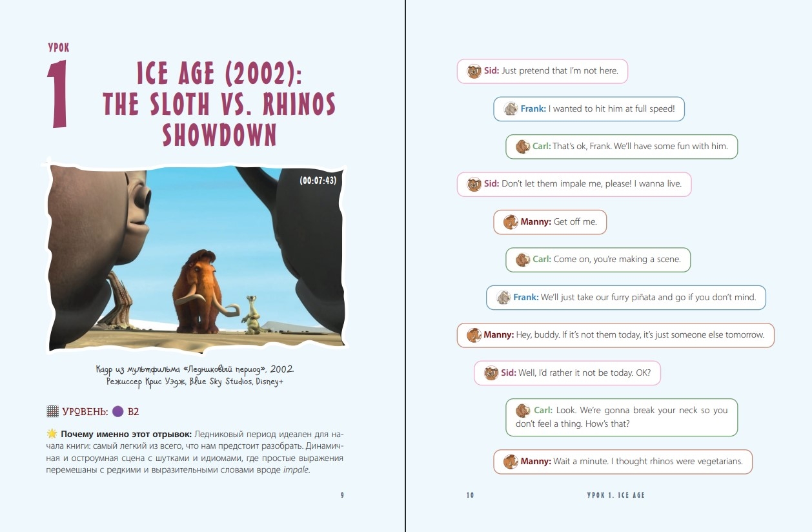Select Manny's avatar next to "Get off me"

(511, 222)
